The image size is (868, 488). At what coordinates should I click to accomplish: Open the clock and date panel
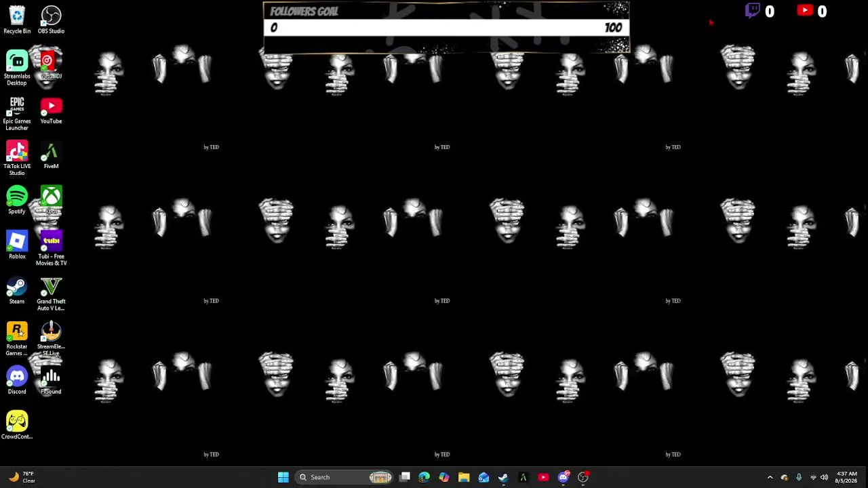tap(846, 477)
